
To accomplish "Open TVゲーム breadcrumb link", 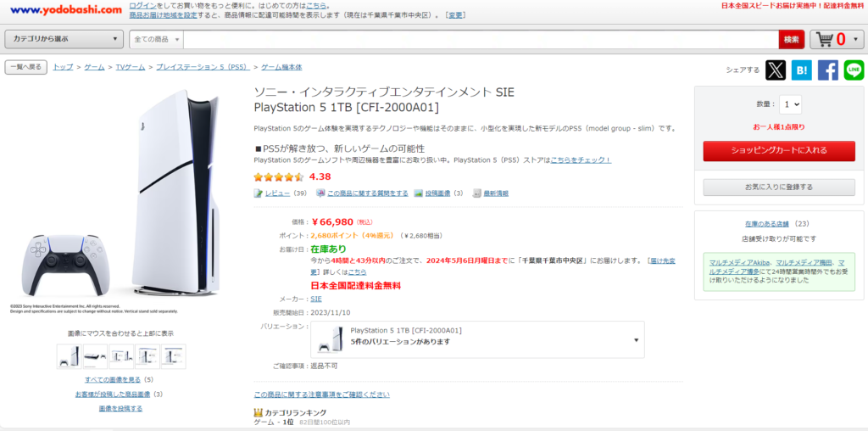I will pyautogui.click(x=130, y=67).
